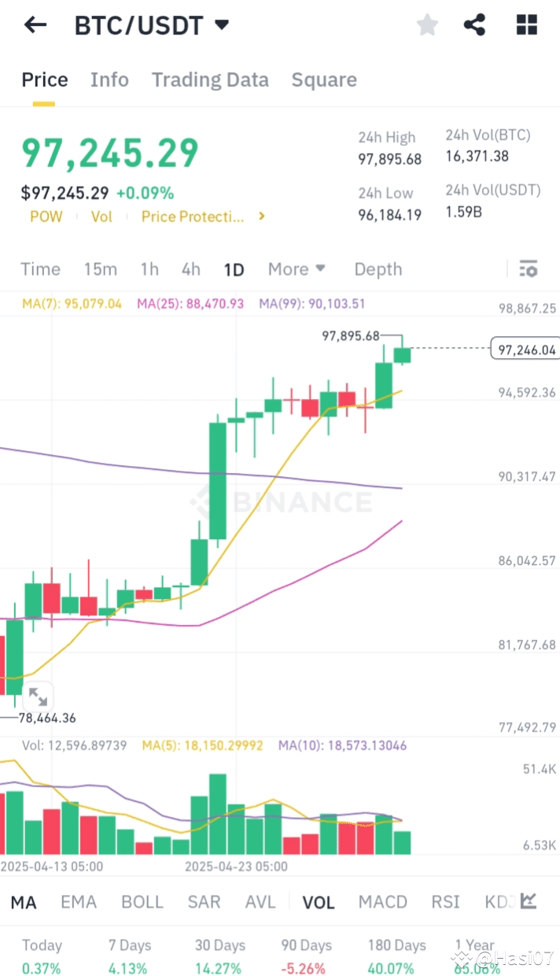Screen dimensions: 560x976
Task: Toggle the MA indicator
Action: coord(24,902)
